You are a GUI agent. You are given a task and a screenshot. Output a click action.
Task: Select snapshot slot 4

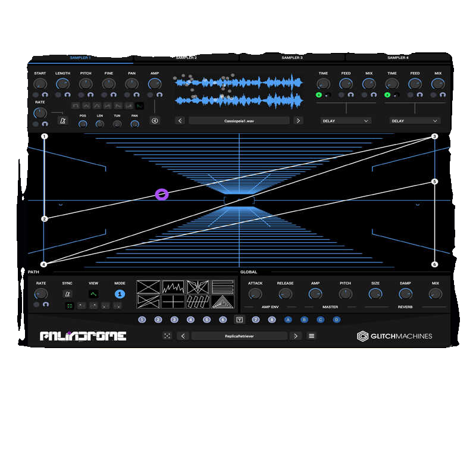click(190, 320)
